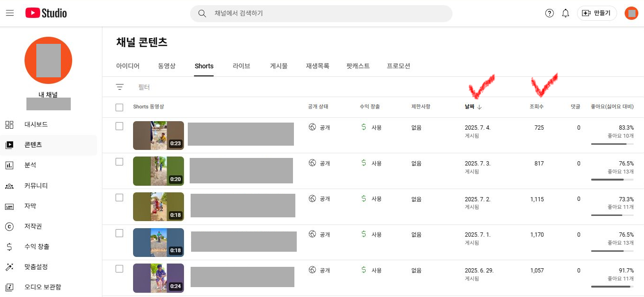Click the 커뮤니티 people icon

click(x=9, y=186)
